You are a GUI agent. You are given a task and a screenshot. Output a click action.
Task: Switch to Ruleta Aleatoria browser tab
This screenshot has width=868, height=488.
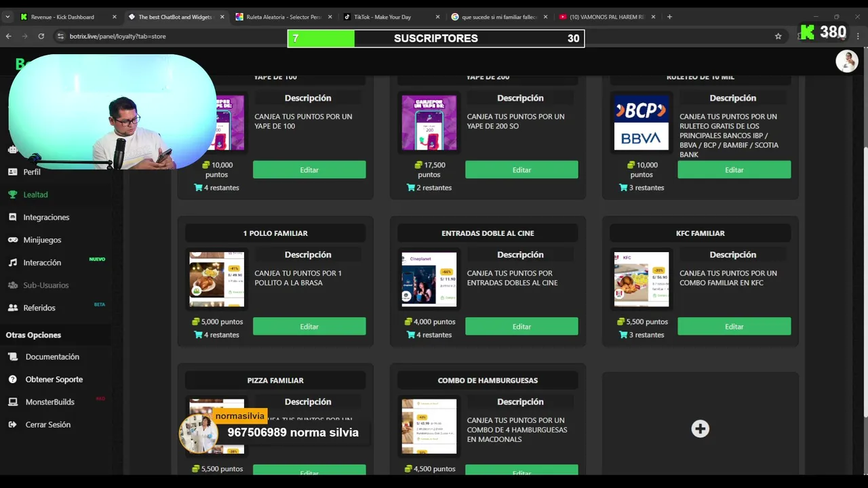283,17
